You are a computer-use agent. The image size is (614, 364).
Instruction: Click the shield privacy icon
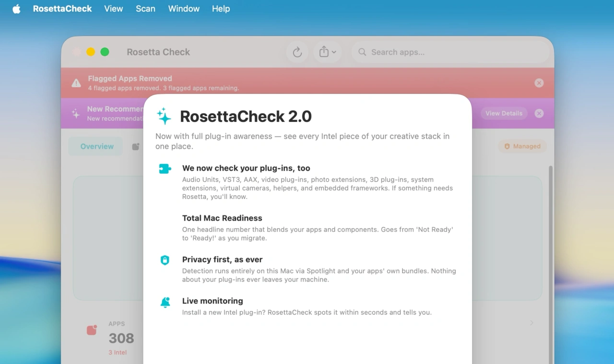[165, 260]
